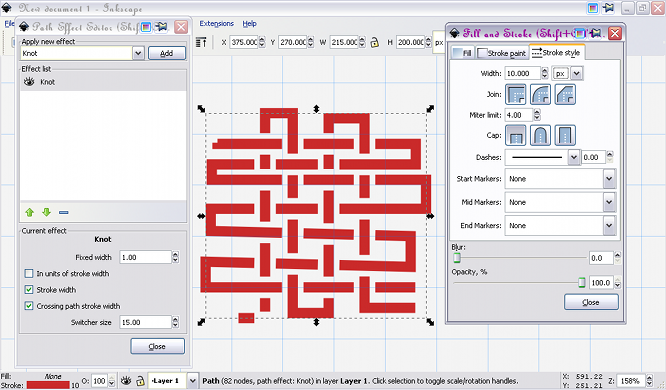Select the bevel join icon
This screenshot has height=390, width=666.
[565, 94]
